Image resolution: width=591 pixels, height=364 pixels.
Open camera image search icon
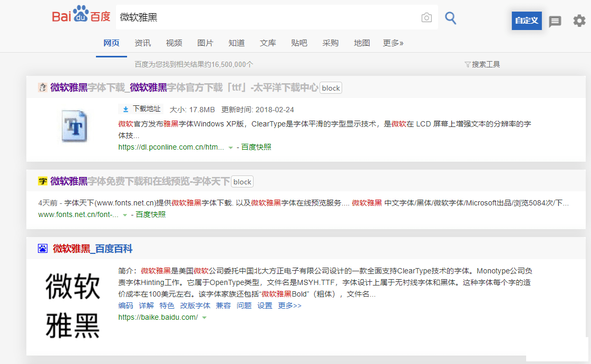click(x=427, y=17)
